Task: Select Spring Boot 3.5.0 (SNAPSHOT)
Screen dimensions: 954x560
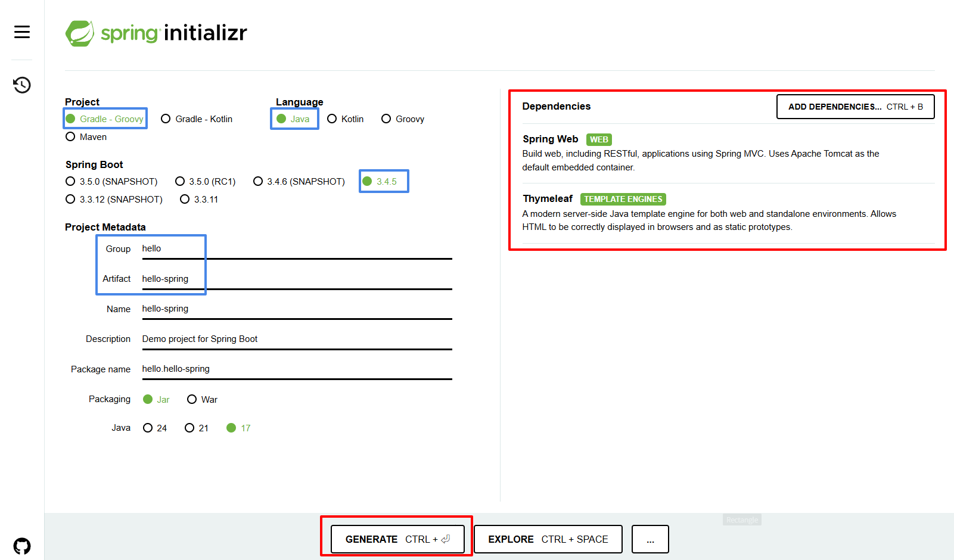Action: pos(111,181)
